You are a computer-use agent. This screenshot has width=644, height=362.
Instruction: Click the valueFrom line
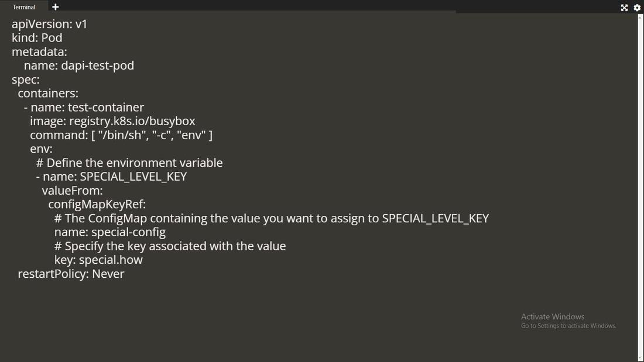pyautogui.click(x=72, y=191)
